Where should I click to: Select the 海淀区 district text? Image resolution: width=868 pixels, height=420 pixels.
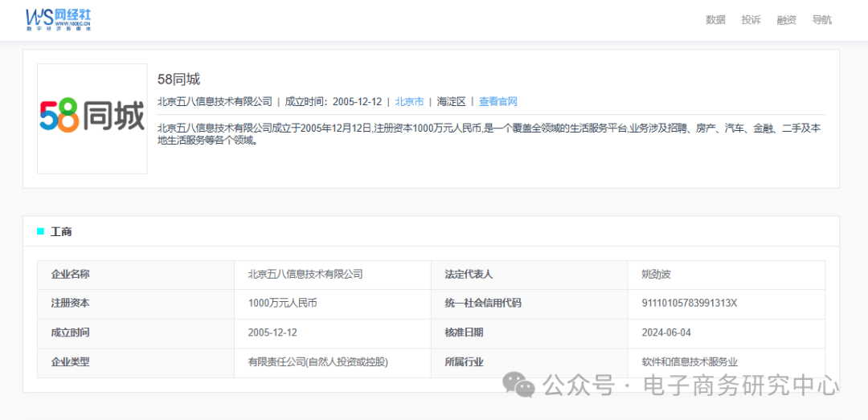pos(451,102)
